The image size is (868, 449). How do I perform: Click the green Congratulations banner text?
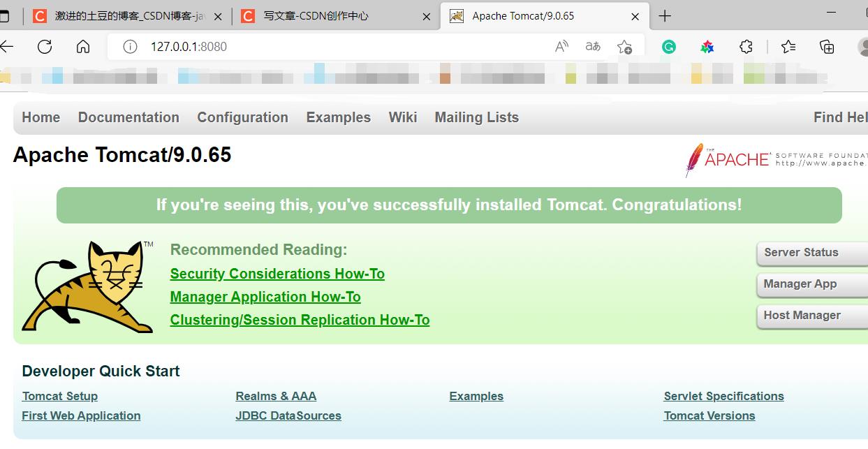click(449, 205)
